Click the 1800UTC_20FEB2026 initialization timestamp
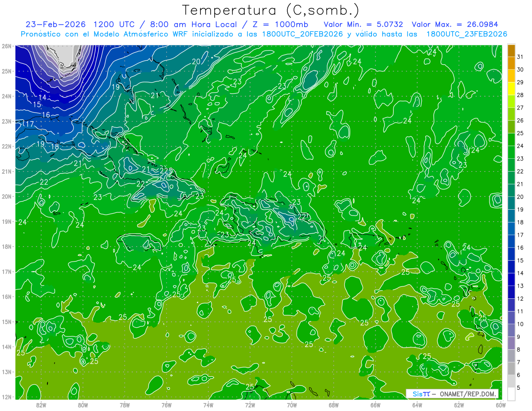This screenshot has height=411, width=532. (x=303, y=34)
